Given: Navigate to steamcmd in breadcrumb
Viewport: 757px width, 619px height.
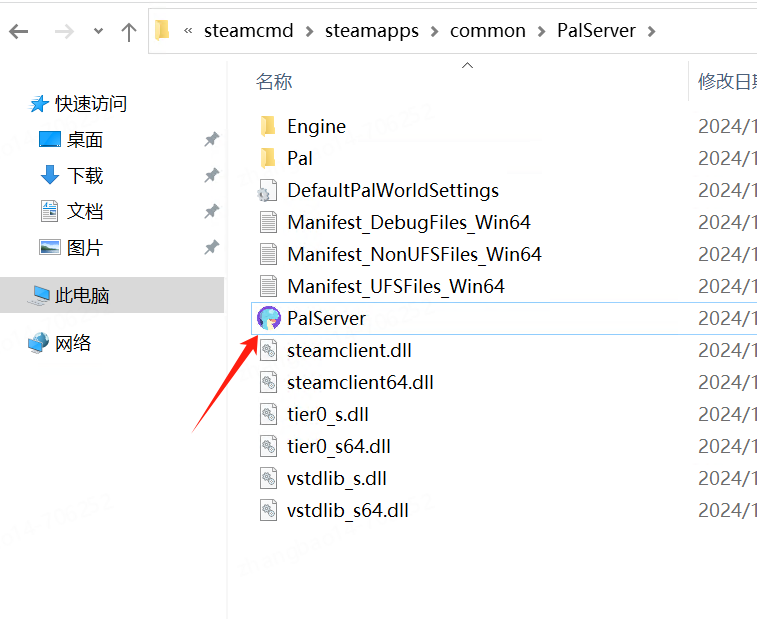Looking at the screenshot, I should pos(248,31).
